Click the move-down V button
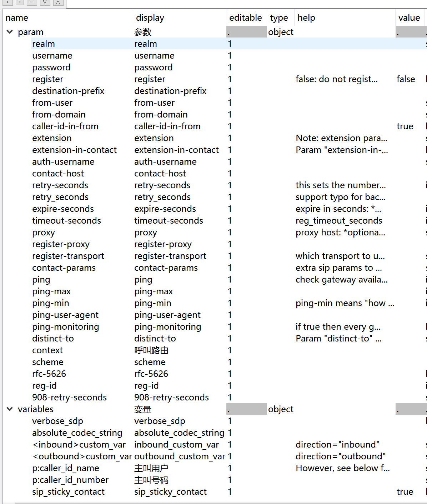The image size is (427, 504). click(45, 2)
